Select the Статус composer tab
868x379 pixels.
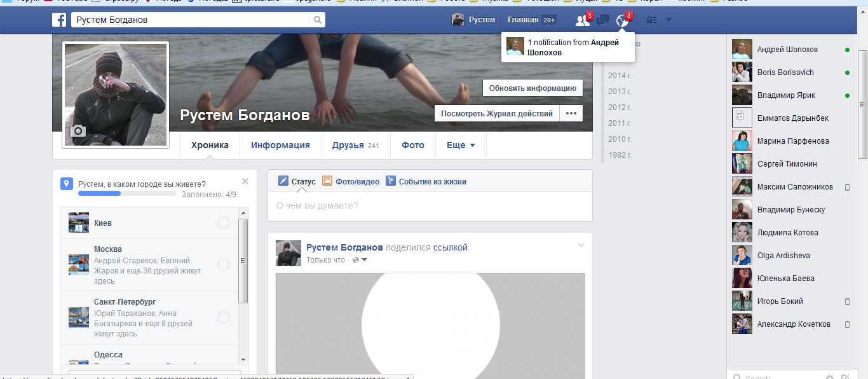point(297,181)
